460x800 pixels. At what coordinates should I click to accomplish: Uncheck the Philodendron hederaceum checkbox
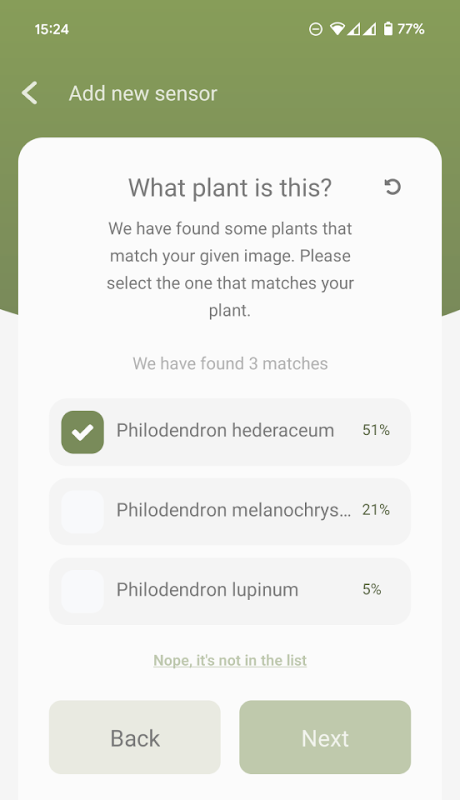click(83, 432)
